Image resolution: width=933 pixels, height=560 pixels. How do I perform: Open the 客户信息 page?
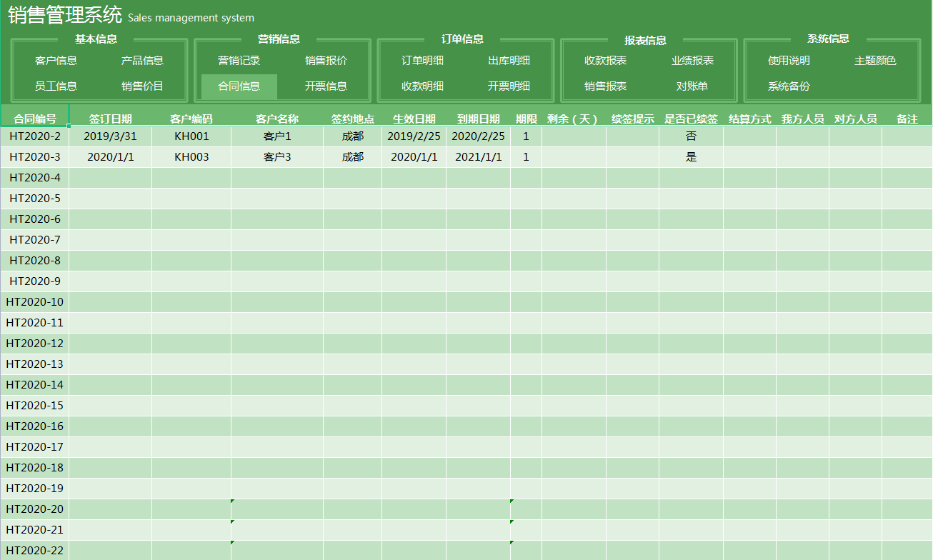tap(56, 61)
